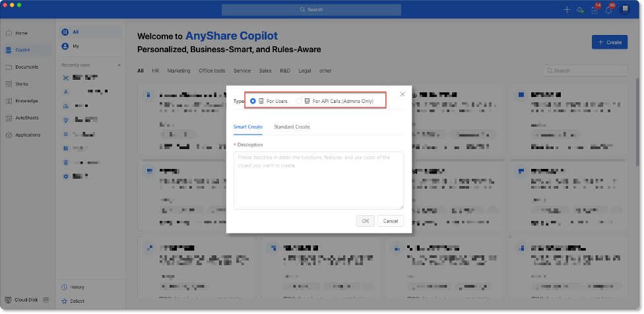Open the Copilot sidebar section
The image size is (644, 314).
[22, 49]
